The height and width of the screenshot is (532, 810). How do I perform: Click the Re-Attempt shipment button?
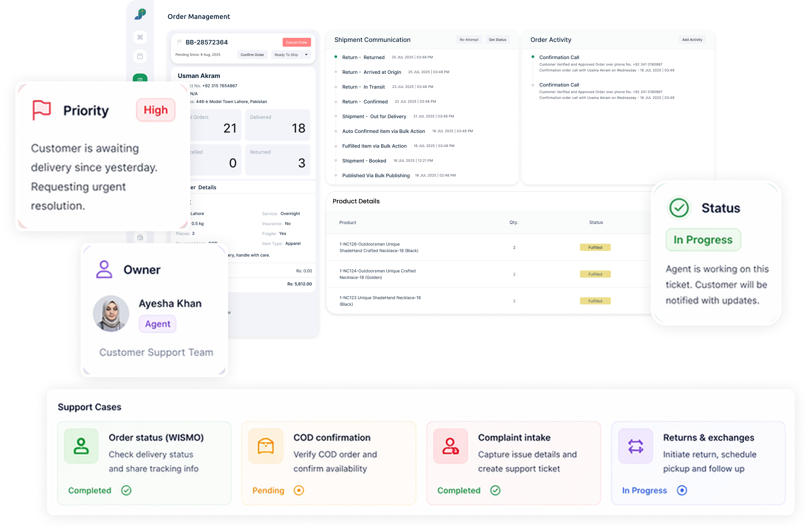[x=469, y=40]
